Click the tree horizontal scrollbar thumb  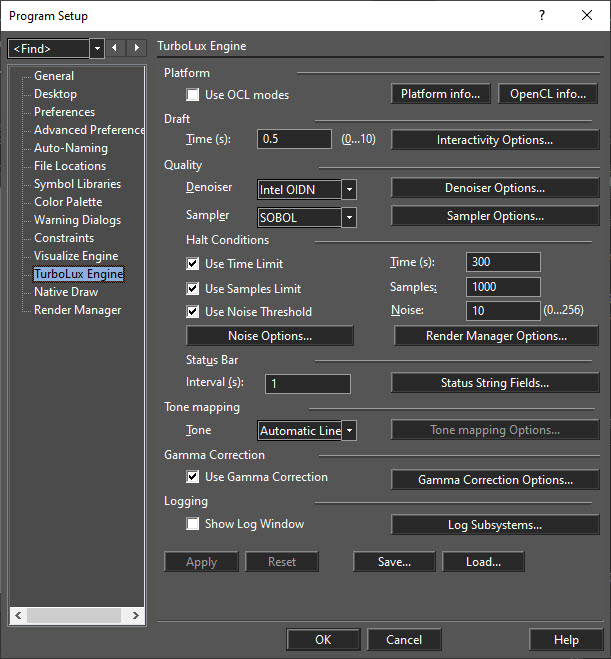74,615
